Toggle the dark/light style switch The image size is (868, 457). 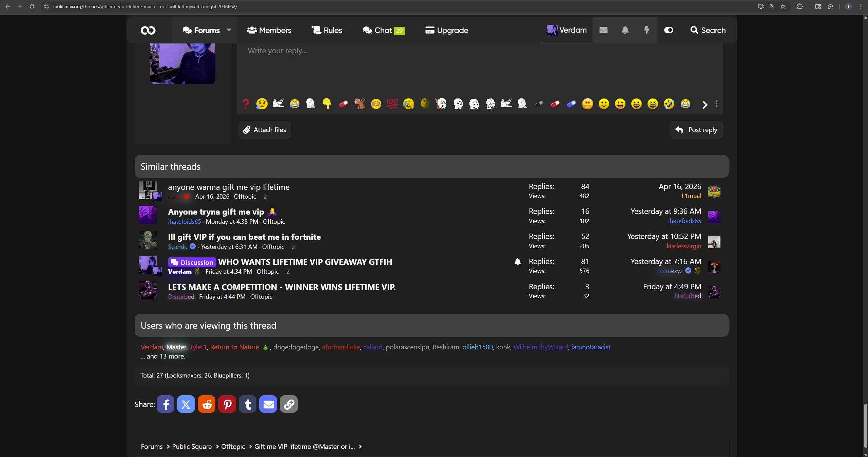[668, 30]
